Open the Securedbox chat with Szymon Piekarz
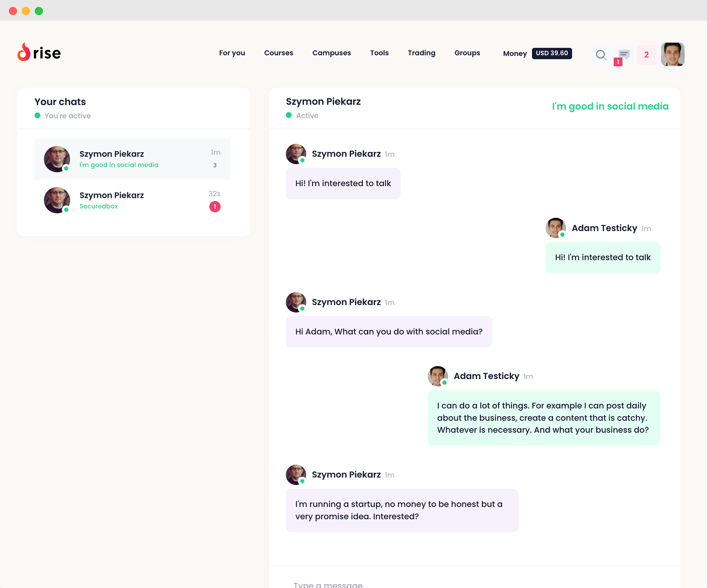 (132, 200)
